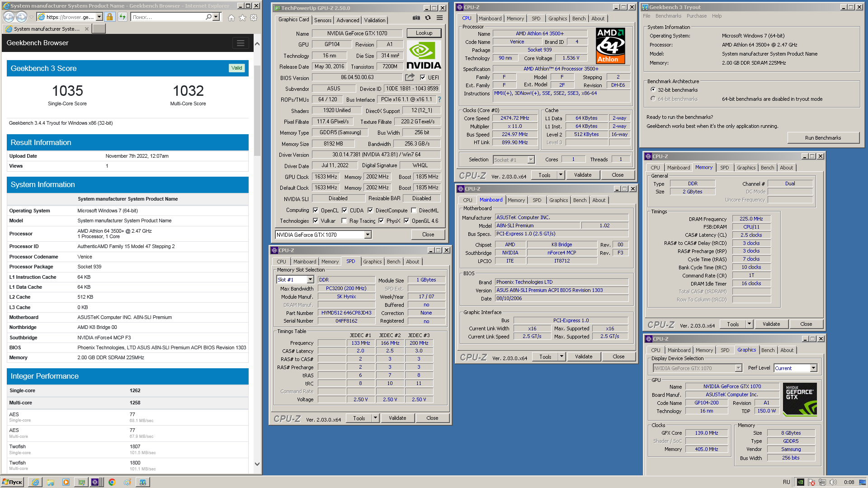Screen dimensions: 868x488
Task: Open IE tools gear icon
Action: click(x=254, y=17)
